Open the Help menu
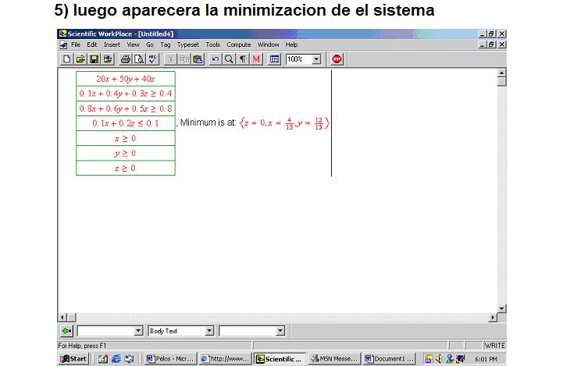 [291, 44]
